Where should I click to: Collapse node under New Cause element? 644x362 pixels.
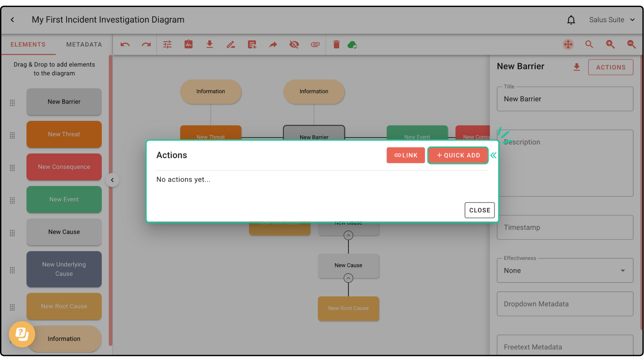348,278
